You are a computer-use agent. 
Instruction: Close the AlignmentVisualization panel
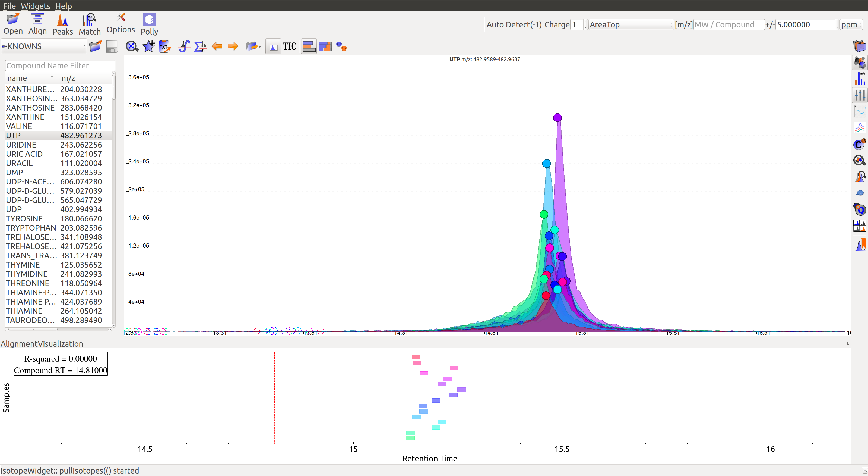pyautogui.click(x=849, y=343)
